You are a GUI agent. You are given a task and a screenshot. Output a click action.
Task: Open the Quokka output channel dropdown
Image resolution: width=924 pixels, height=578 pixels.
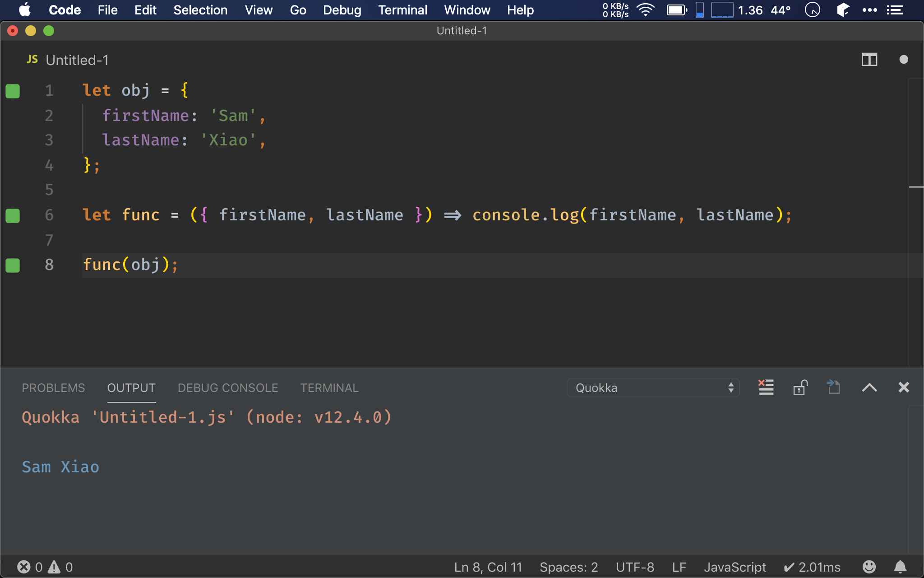pyautogui.click(x=652, y=388)
